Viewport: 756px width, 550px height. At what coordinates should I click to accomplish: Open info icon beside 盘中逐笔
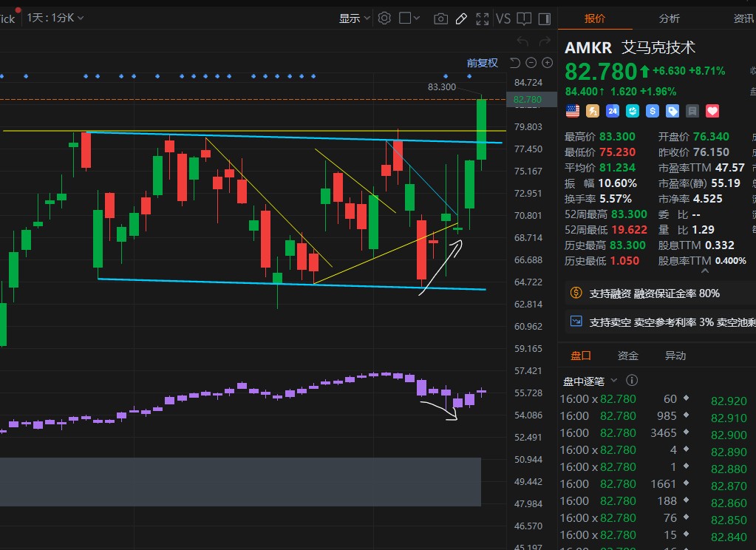click(x=632, y=381)
